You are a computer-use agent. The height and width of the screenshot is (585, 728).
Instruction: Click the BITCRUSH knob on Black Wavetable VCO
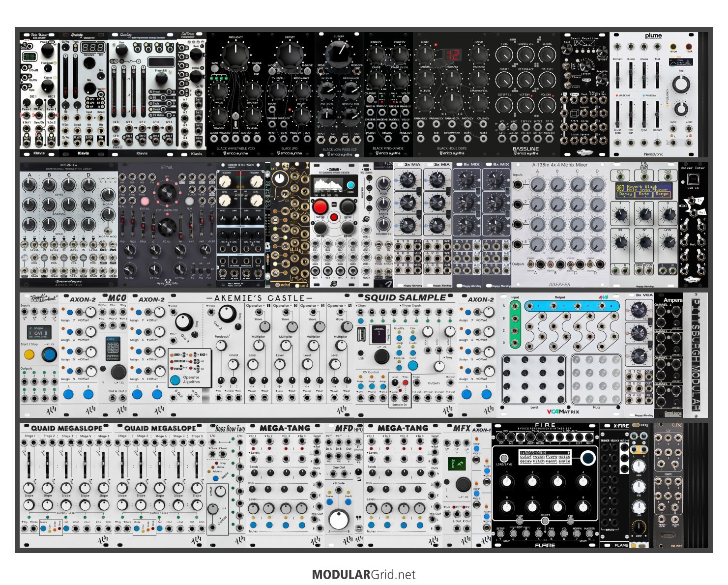click(252, 91)
